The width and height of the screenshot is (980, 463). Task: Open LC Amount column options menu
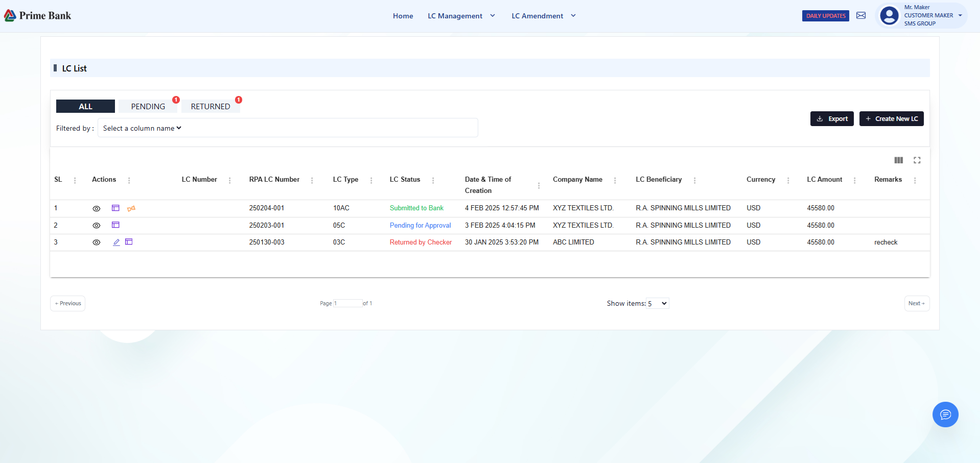click(854, 180)
